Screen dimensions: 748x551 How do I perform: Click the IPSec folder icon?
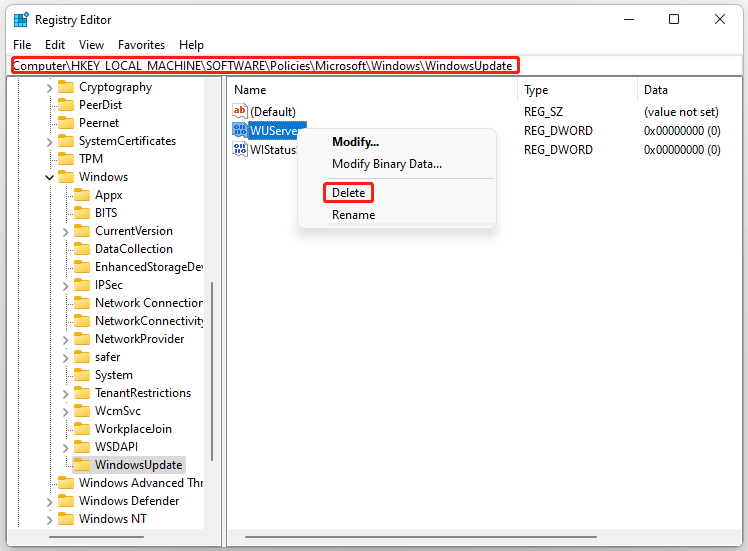tap(82, 285)
